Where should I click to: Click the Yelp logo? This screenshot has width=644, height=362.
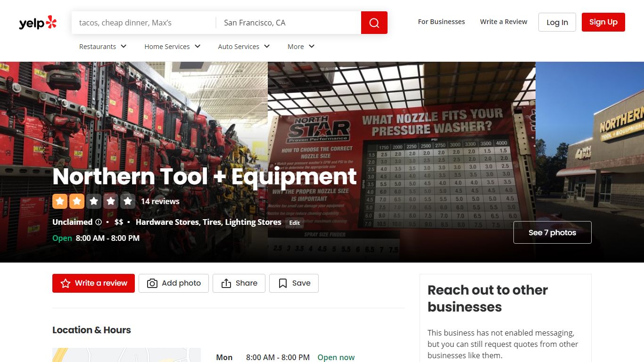[x=38, y=23]
